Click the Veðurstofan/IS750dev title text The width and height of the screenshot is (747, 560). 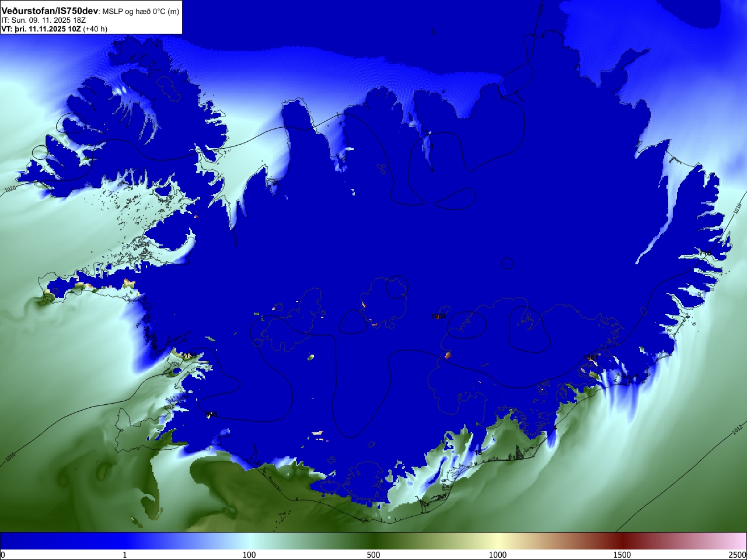coord(50,11)
